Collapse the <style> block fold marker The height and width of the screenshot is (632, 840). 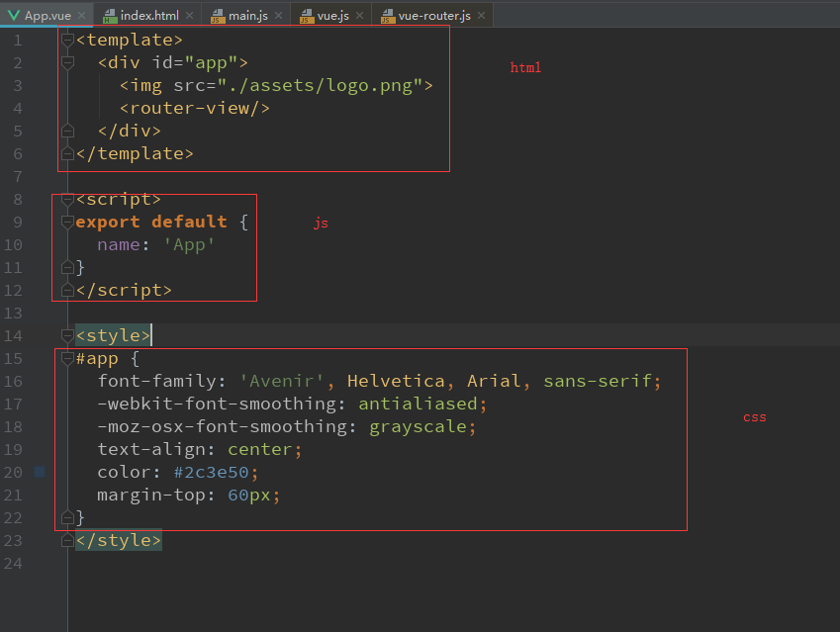67,335
